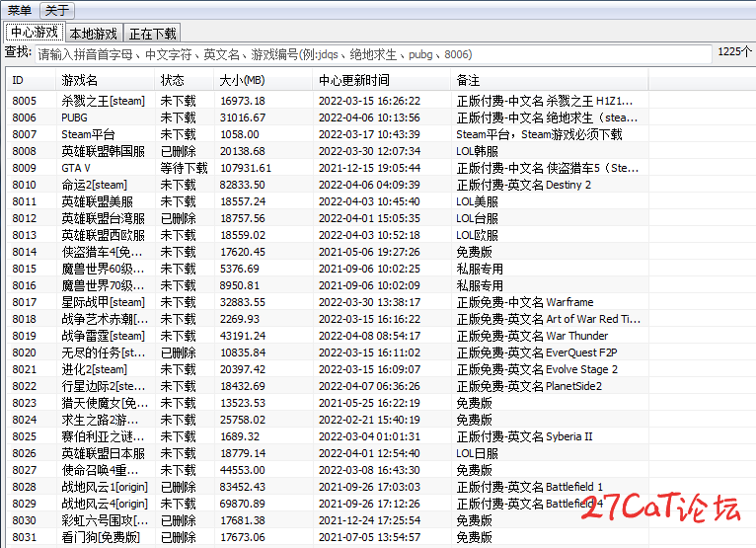
Task: Click note 正版免费-英文名 PlanetSide2
Action: 529,386
